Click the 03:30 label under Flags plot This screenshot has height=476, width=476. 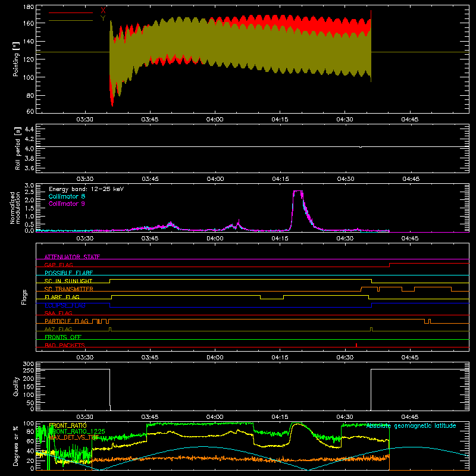point(84,358)
